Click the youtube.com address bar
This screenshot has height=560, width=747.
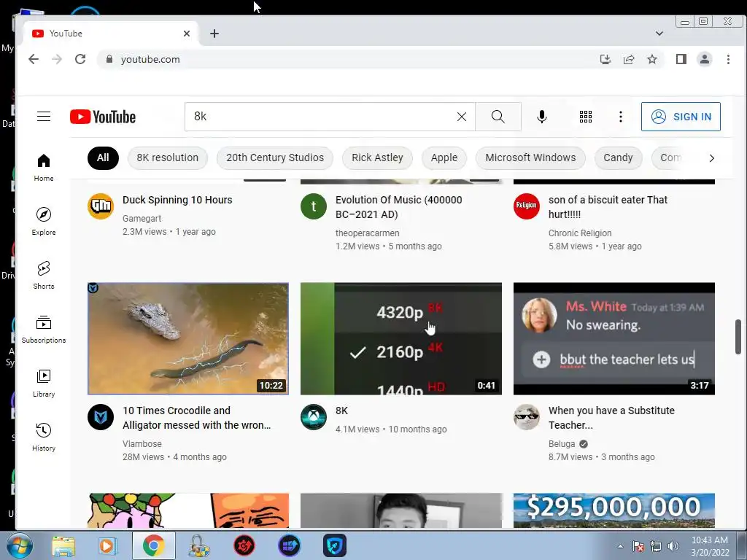pos(348,59)
